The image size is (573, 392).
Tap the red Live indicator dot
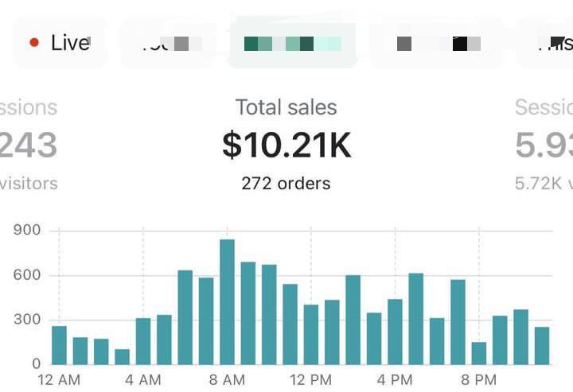(x=34, y=43)
